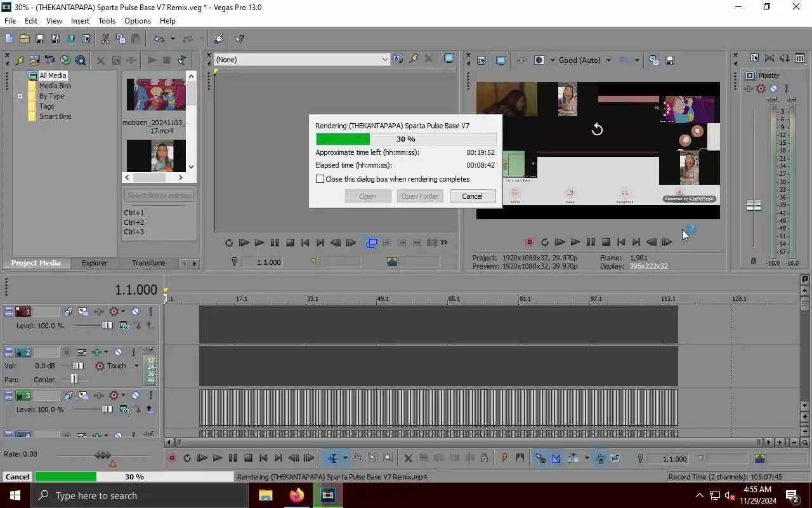Toggle Enable Snapping in bottom toolbar

pyautogui.click(x=540, y=458)
